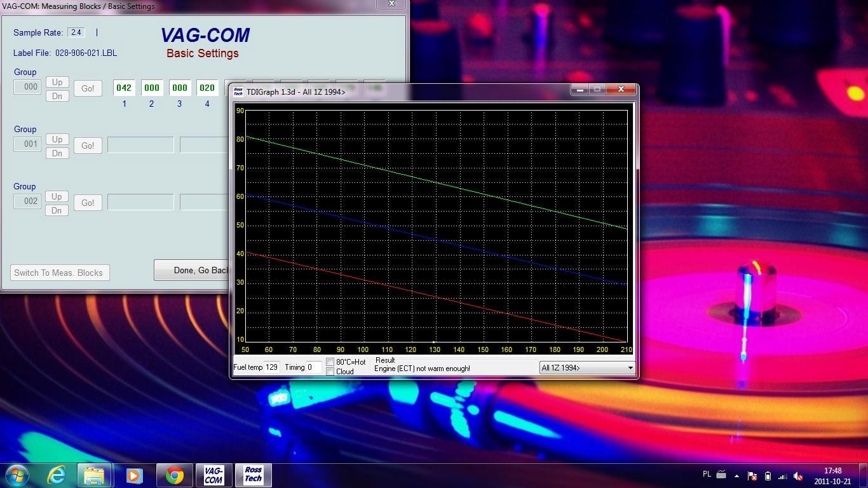Click Go! button for Group 000
868x488 pixels.
click(x=88, y=88)
